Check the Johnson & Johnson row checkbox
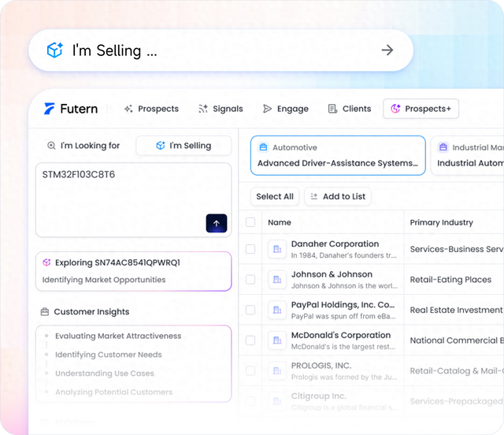504x435 pixels. point(250,279)
